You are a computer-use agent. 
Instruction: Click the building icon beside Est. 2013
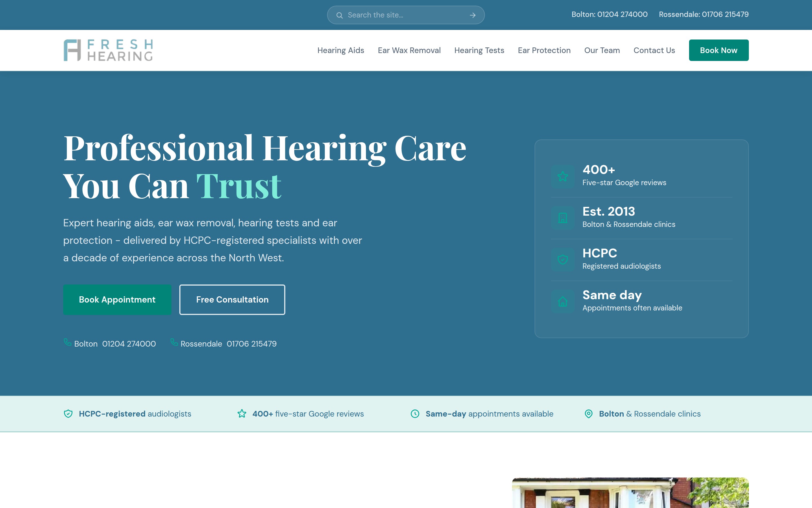coord(563,218)
